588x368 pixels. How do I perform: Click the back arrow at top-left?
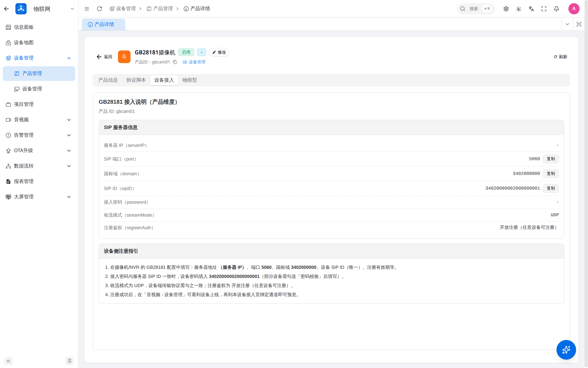tap(6, 9)
